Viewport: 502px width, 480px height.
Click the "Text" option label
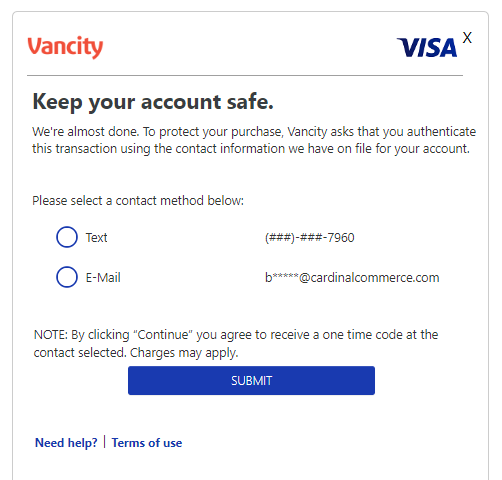point(96,238)
